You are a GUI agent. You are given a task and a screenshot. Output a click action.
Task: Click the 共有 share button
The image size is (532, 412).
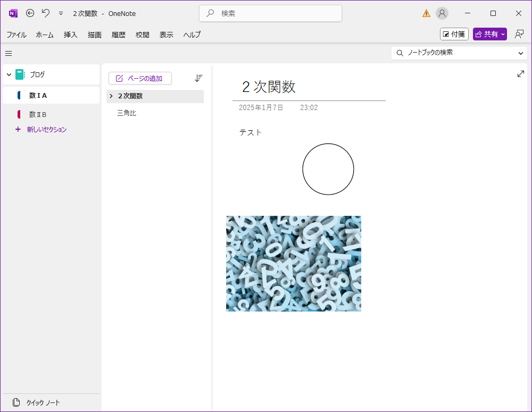(x=489, y=34)
